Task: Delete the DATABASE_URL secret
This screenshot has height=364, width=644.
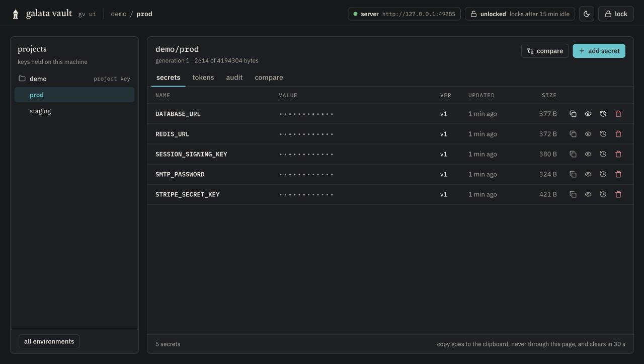Action: 618,114
